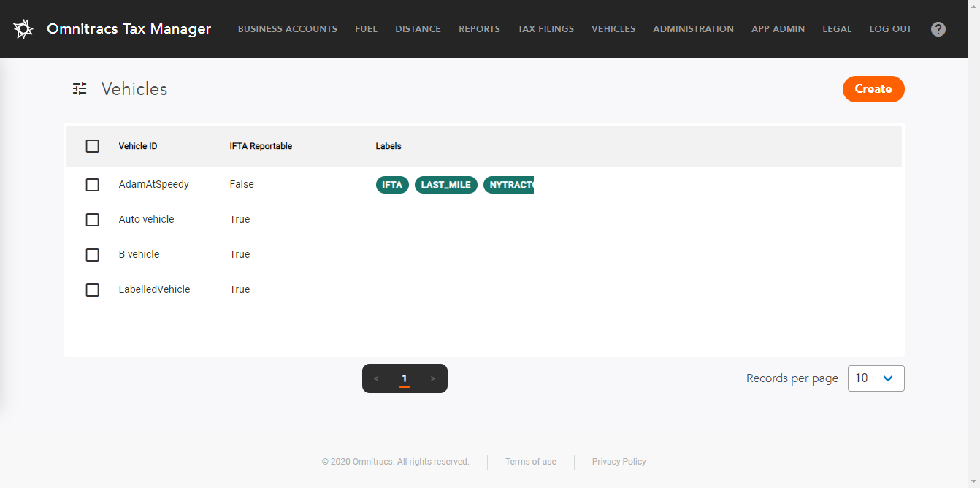Click the 2020 Omnitracs copyright text
Screen dimensions: 980x488
coord(395,462)
